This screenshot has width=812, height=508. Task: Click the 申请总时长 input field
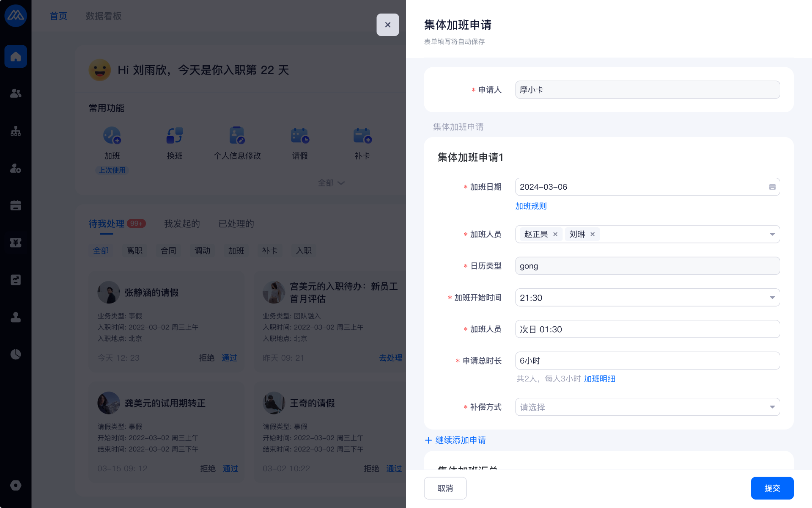point(647,361)
